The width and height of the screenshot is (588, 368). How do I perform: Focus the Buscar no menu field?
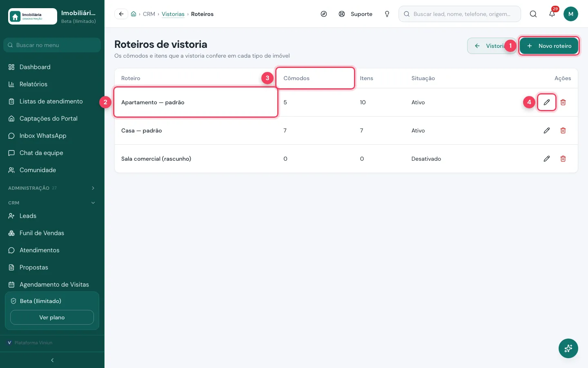[52, 45]
